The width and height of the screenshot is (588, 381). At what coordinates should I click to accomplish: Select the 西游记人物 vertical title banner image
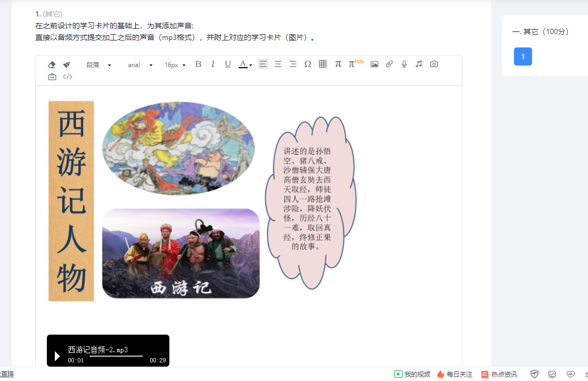pyautogui.click(x=71, y=201)
